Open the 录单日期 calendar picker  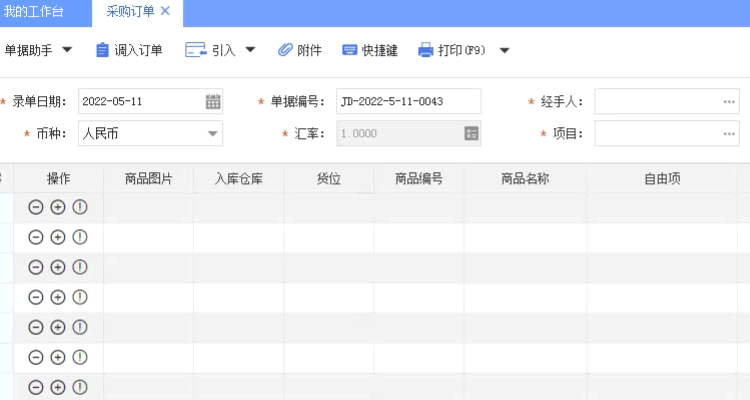tap(213, 101)
